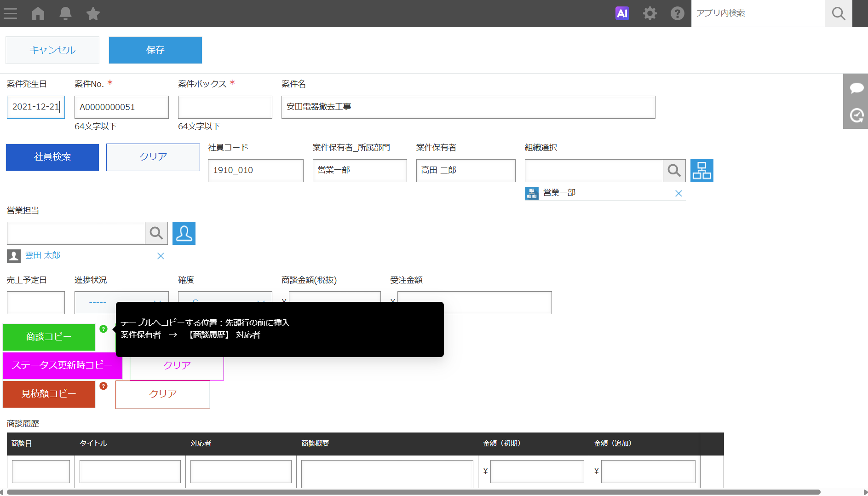Image resolution: width=868 pixels, height=496 pixels.
Task: Open the change history icon
Action: point(856,115)
